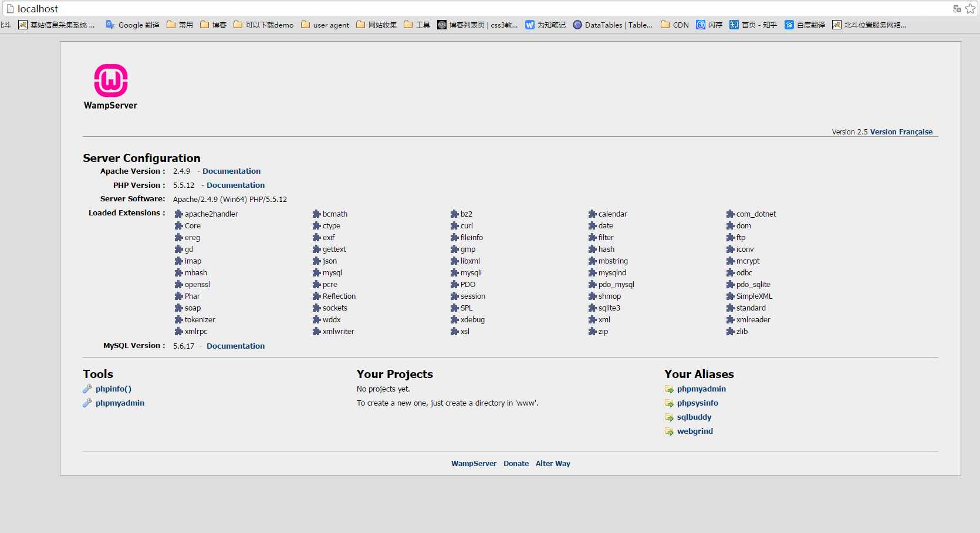Open the webgrind alias link

[x=695, y=431]
